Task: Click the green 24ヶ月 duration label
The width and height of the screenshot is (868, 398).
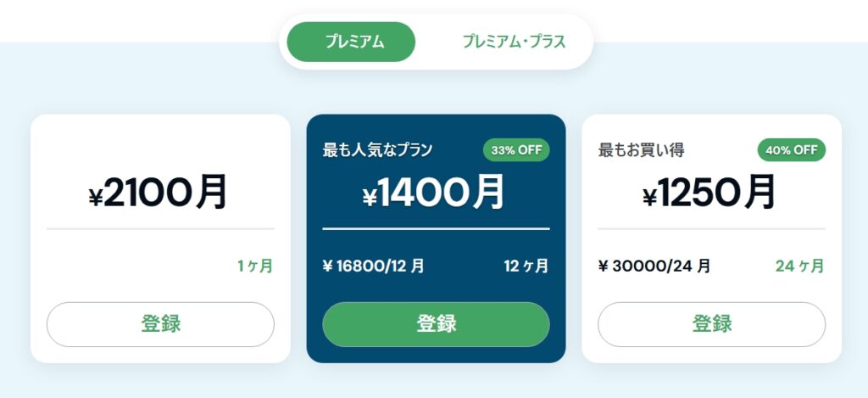Action: click(799, 266)
